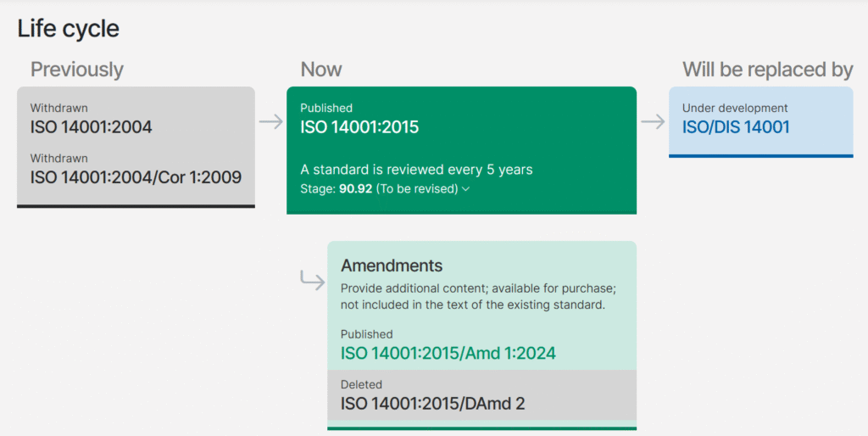Click the reviewed every 5 years note
868x436 pixels.
click(x=416, y=169)
